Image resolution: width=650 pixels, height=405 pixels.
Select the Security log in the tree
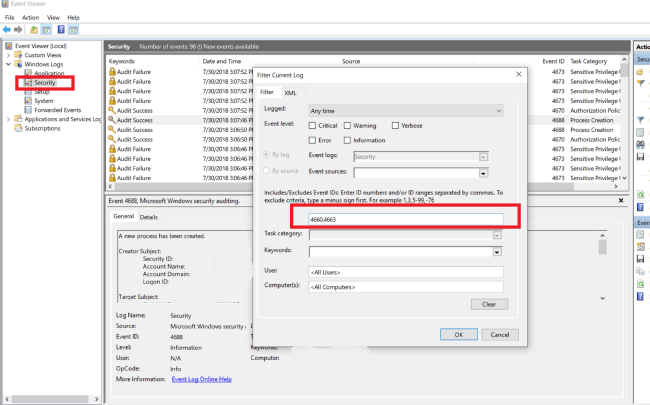click(45, 82)
